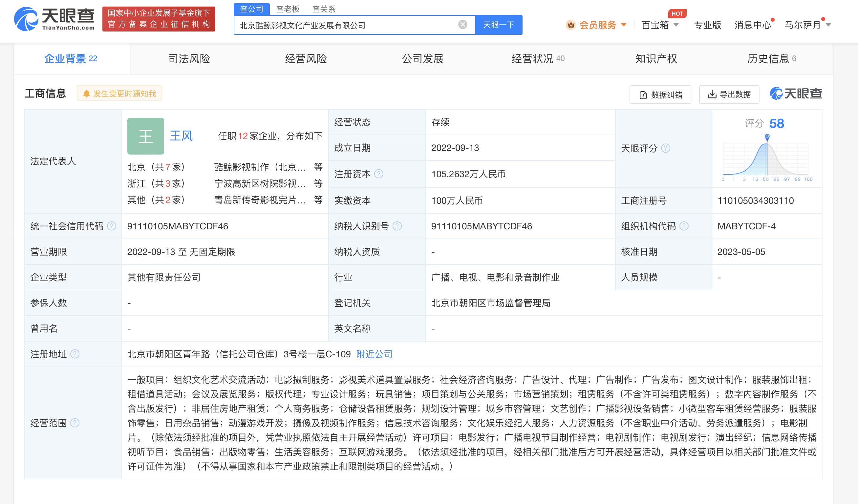Open the 附近公司 link

(x=374, y=354)
